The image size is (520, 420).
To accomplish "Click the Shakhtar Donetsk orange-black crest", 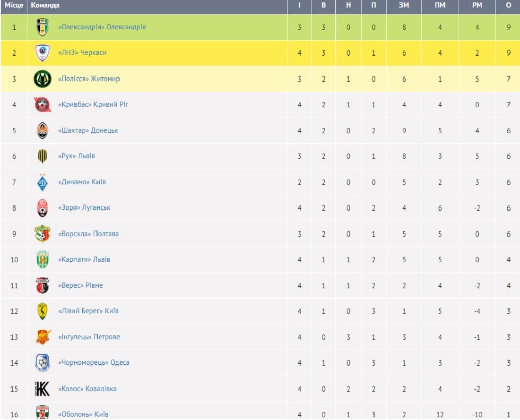I will coord(43,130).
